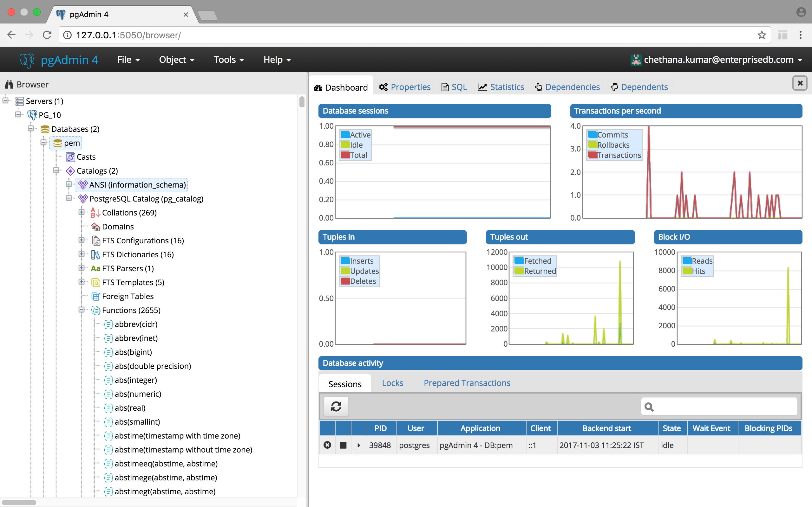Click the refresh icon in Sessions toolbar

pos(336,407)
